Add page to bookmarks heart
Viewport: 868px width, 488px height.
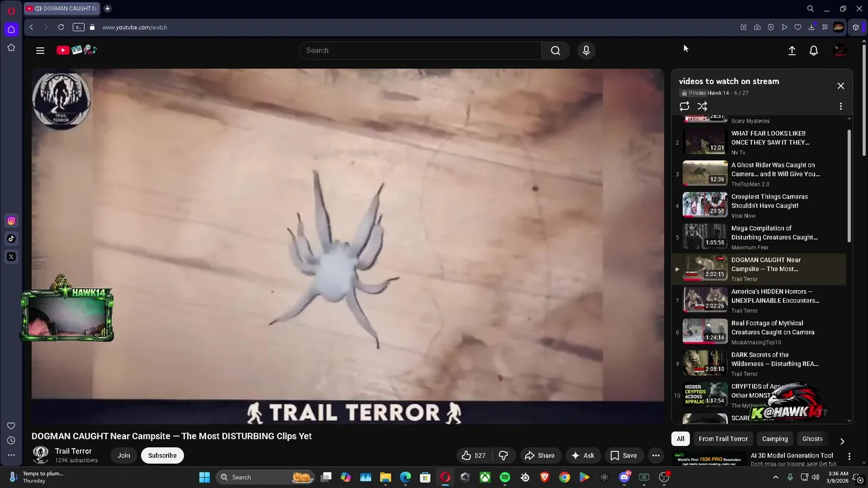click(797, 27)
